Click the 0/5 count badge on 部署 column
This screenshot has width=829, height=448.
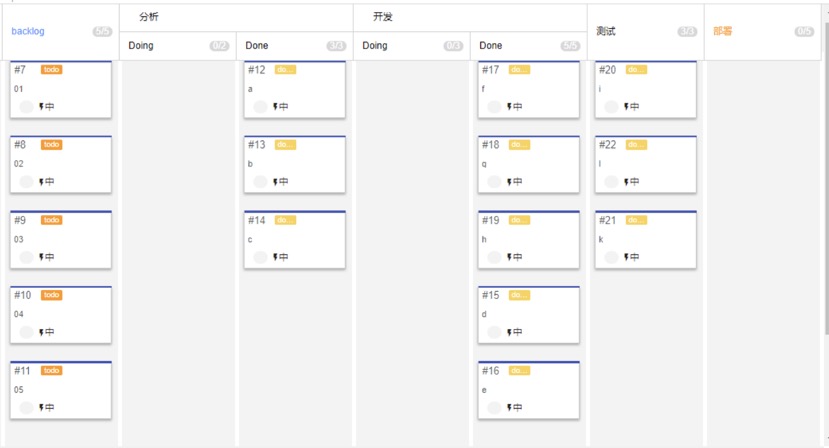click(804, 31)
